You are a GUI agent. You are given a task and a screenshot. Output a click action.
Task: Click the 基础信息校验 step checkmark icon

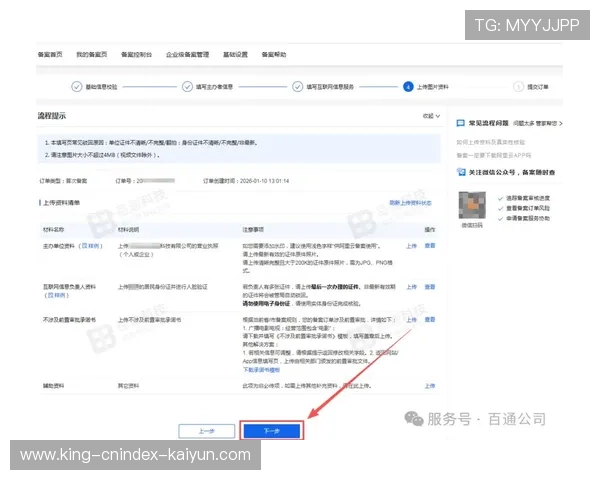(77, 87)
